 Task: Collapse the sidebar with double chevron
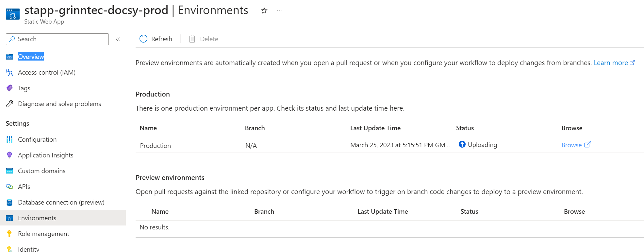[118, 39]
